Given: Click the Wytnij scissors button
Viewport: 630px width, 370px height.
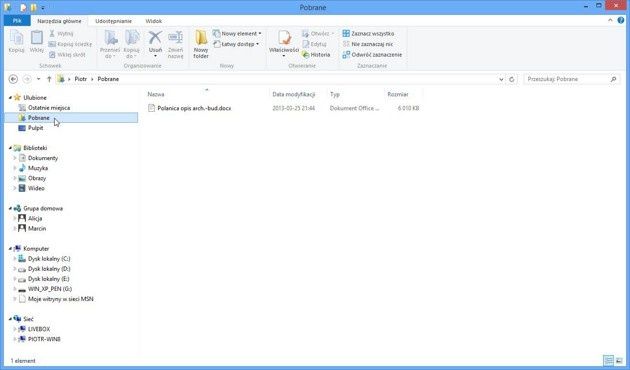Looking at the screenshot, I should pyautogui.click(x=61, y=34).
